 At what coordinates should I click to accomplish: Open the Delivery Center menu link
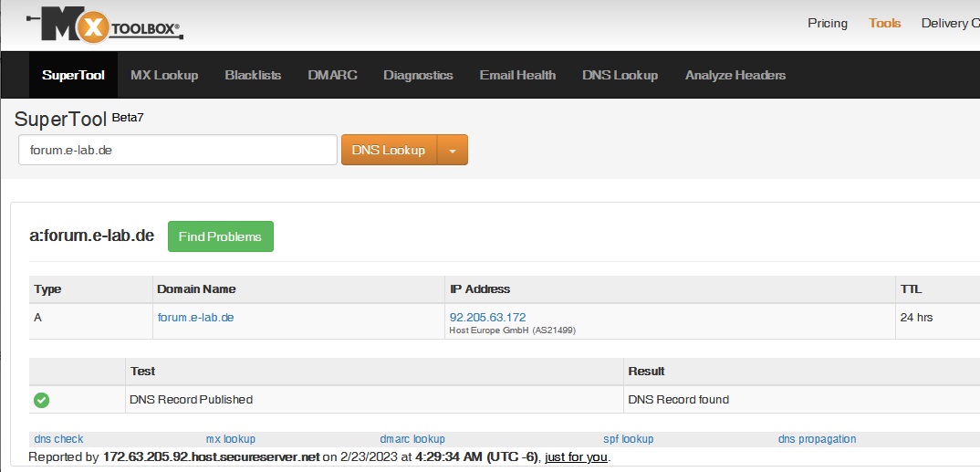(x=951, y=24)
